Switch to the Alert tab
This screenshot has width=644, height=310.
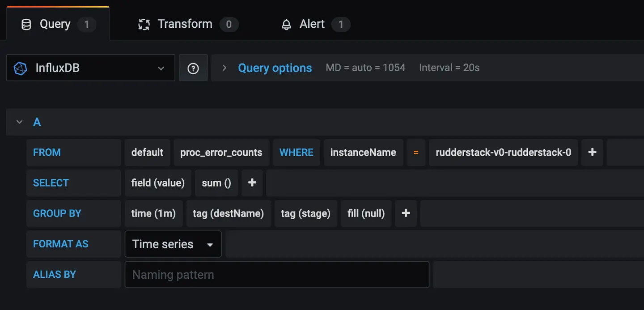(312, 24)
